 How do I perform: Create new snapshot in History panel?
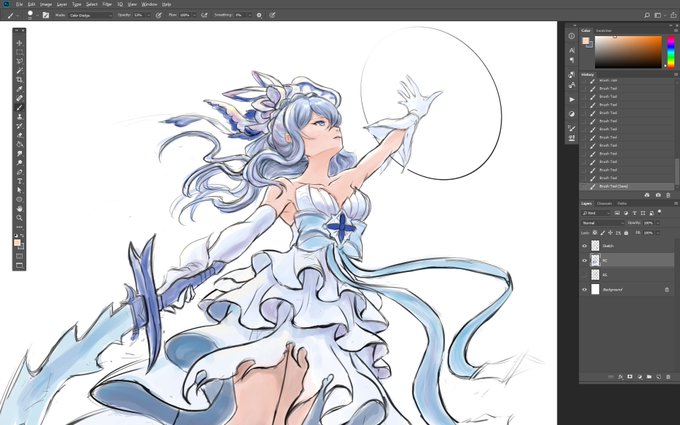tap(658, 195)
